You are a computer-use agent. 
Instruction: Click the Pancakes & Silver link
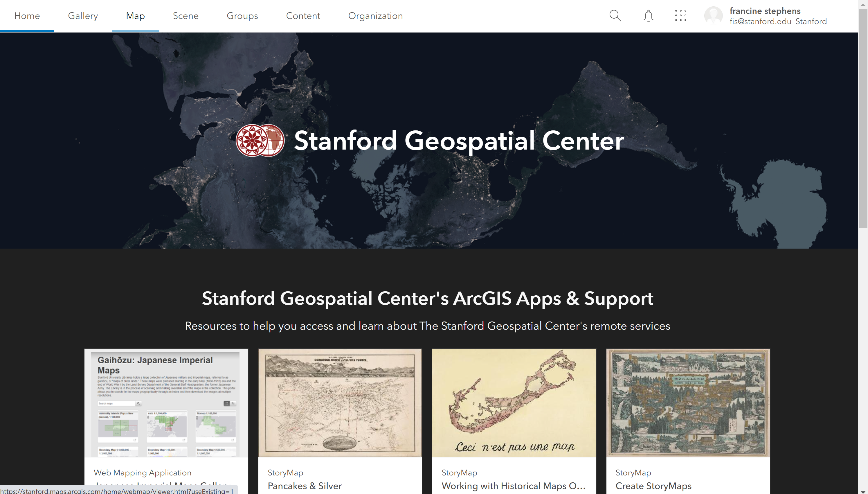(305, 486)
